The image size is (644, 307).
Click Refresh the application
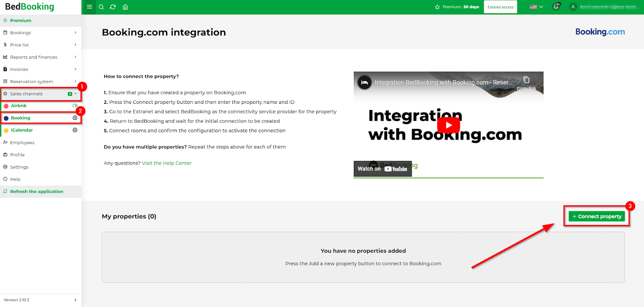pyautogui.click(x=41, y=192)
